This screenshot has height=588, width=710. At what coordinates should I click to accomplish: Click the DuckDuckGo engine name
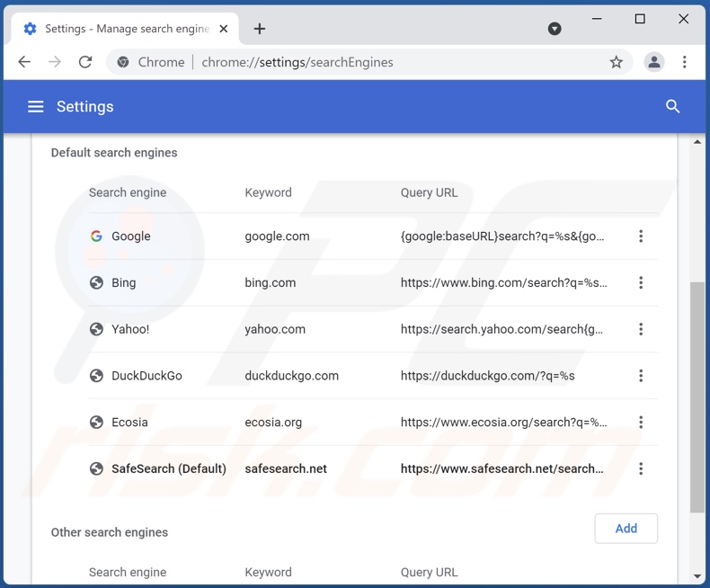tap(146, 376)
